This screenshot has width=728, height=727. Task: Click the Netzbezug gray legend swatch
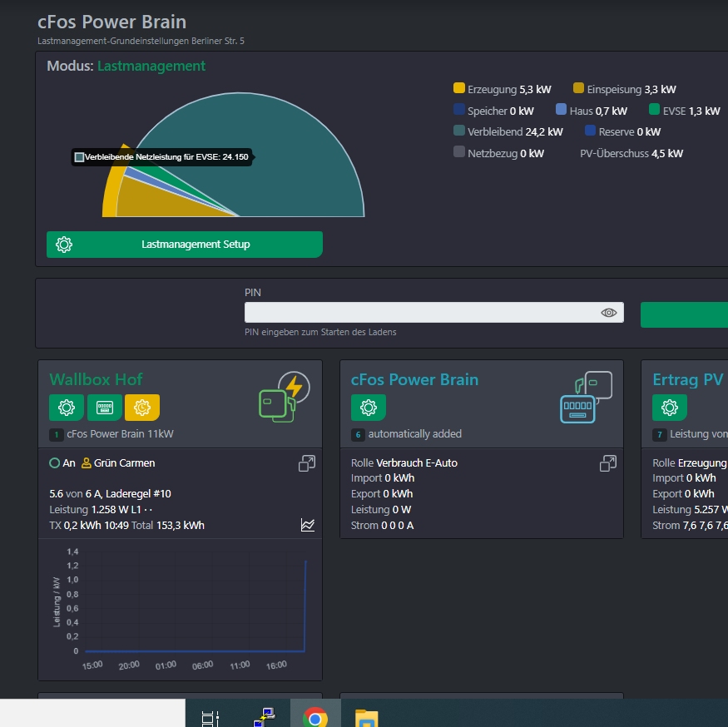[459, 152]
